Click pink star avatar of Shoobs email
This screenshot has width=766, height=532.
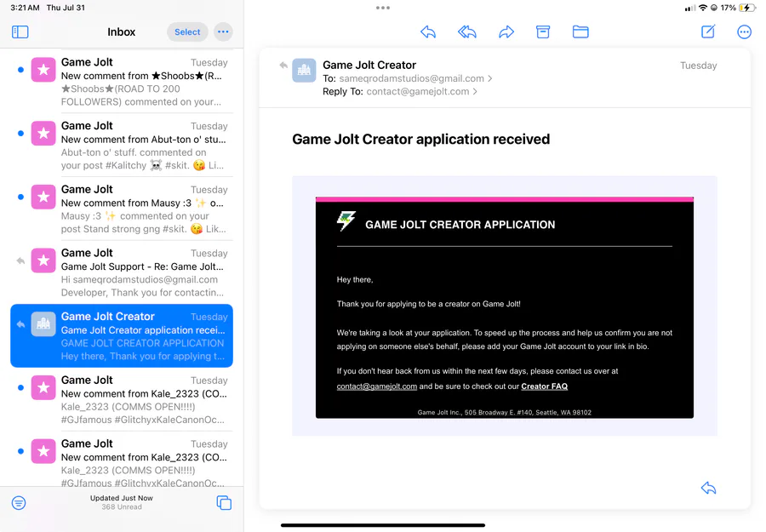(43, 70)
